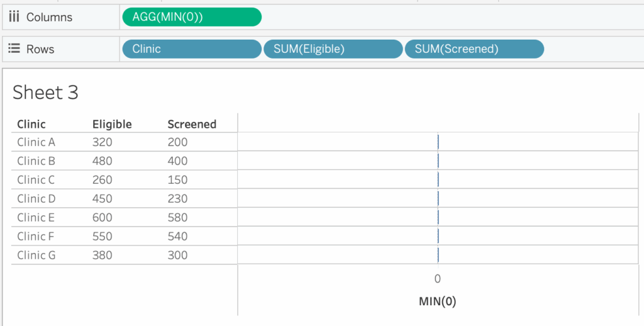The height and width of the screenshot is (326, 644).
Task: Click the 0 axis tick label
Action: [x=438, y=279]
